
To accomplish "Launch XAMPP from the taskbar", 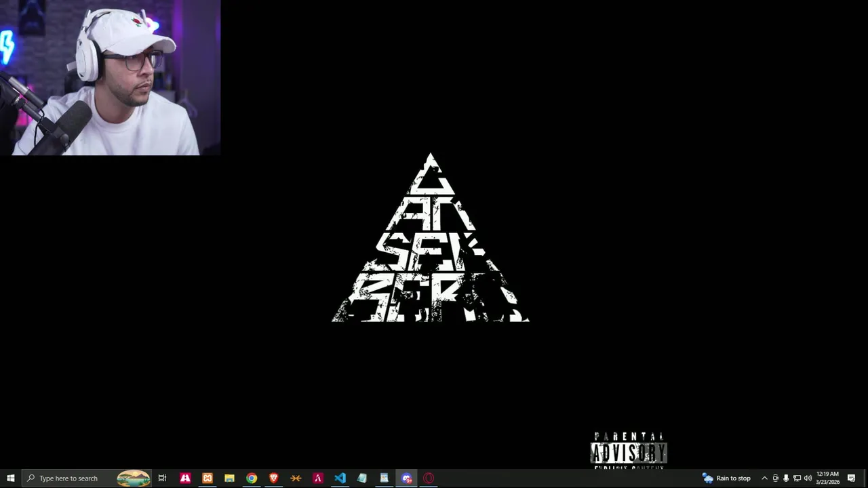I will coord(208,478).
